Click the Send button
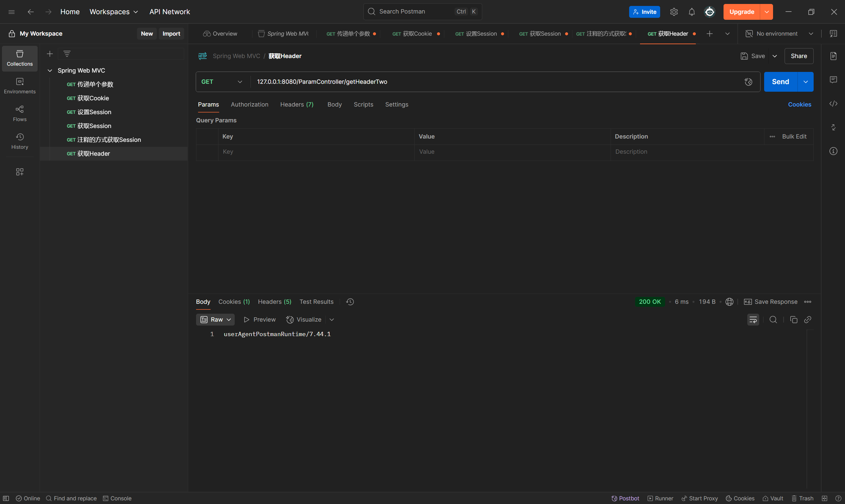Screen dimensions: 845x504 tap(780, 82)
